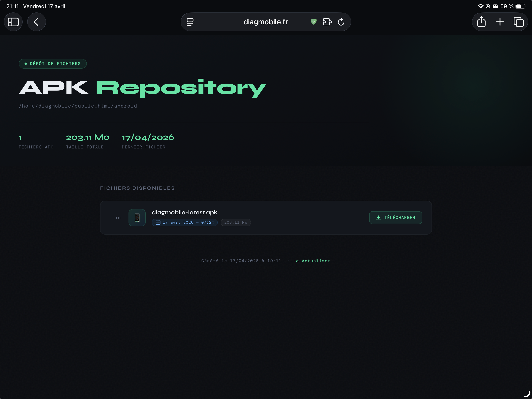Click the 17 avr. 2026 date chip
Image resolution: width=532 pixels, height=399 pixels.
pos(185,222)
